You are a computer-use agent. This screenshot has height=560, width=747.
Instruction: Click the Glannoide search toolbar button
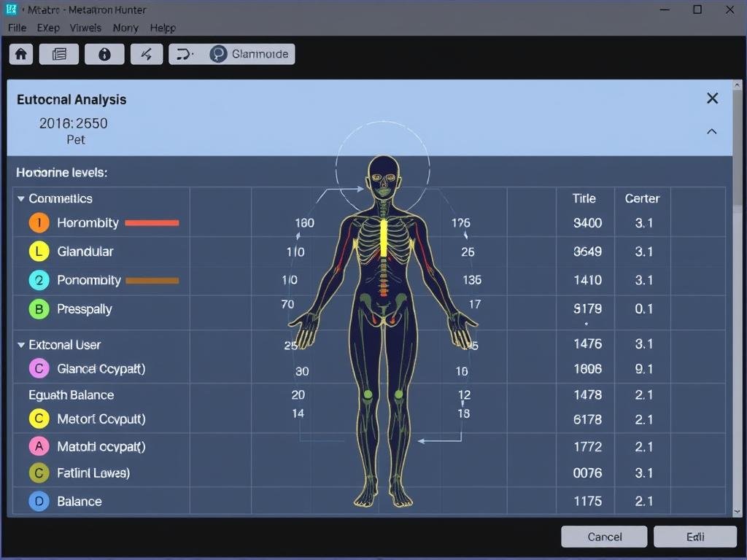coord(250,54)
